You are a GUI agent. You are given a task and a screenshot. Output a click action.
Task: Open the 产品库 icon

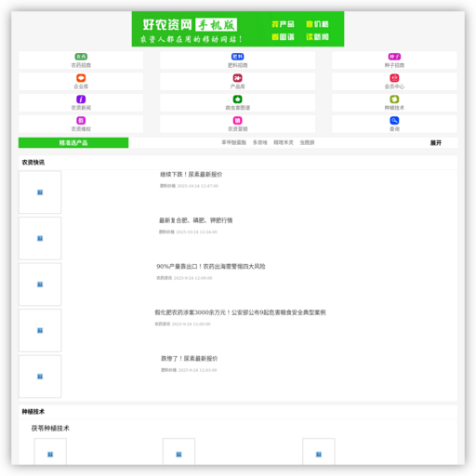pos(237,78)
